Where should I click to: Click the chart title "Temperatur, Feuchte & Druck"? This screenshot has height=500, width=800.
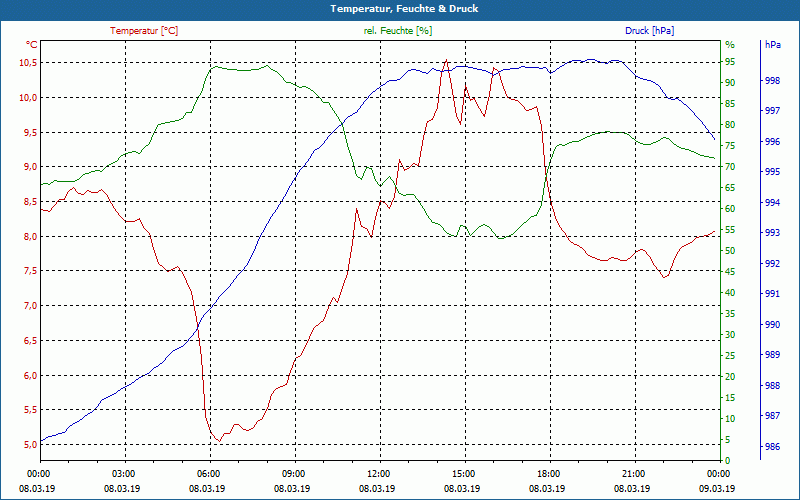(x=404, y=9)
